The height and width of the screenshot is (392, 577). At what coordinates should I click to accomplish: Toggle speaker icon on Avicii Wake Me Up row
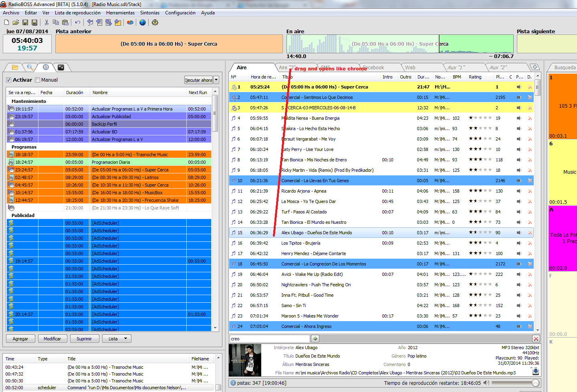click(x=519, y=274)
